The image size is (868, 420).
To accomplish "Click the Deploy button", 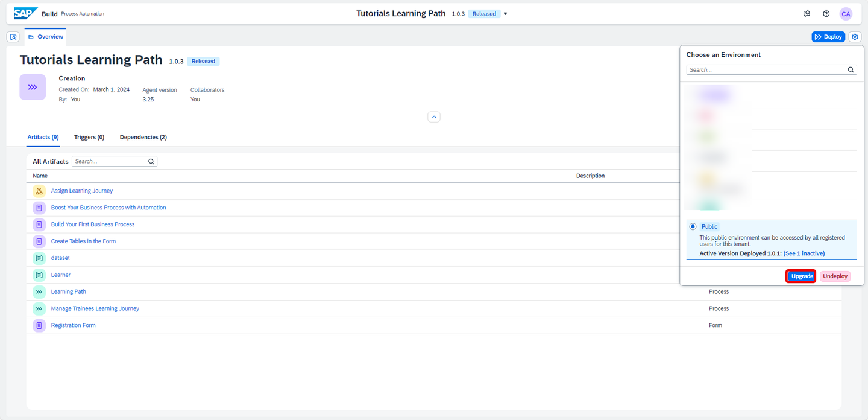I will (x=828, y=37).
